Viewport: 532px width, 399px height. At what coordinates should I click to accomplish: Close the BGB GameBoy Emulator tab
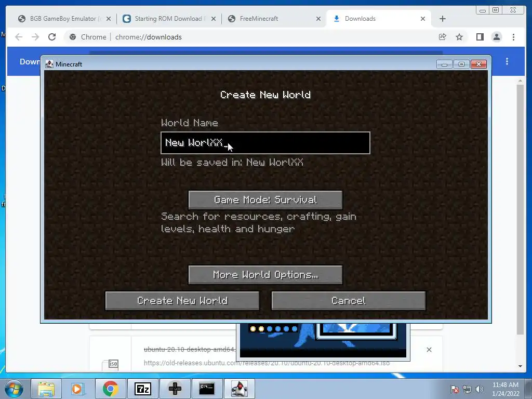(x=109, y=19)
